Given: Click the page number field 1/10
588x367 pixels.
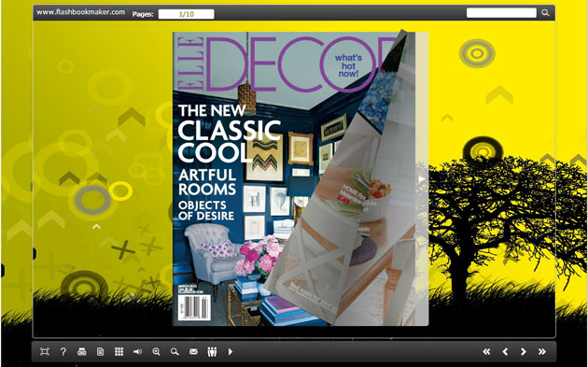Looking at the screenshot, I should (x=187, y=14).
